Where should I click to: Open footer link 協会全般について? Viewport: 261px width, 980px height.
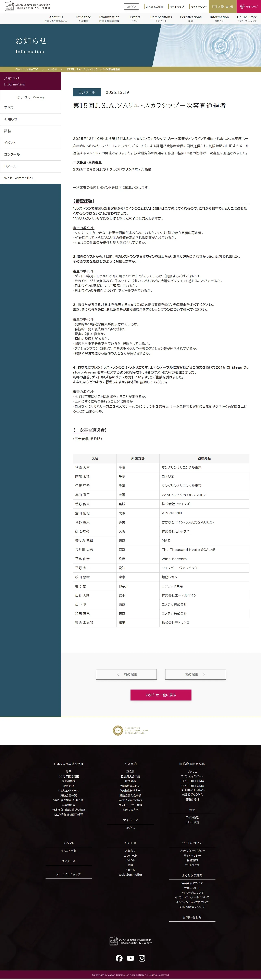(192, 883)
